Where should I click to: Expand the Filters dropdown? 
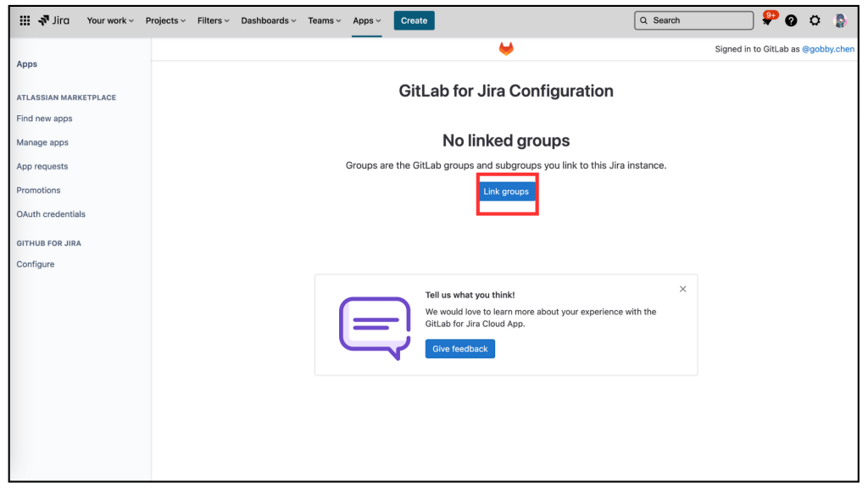pos(213,20)
